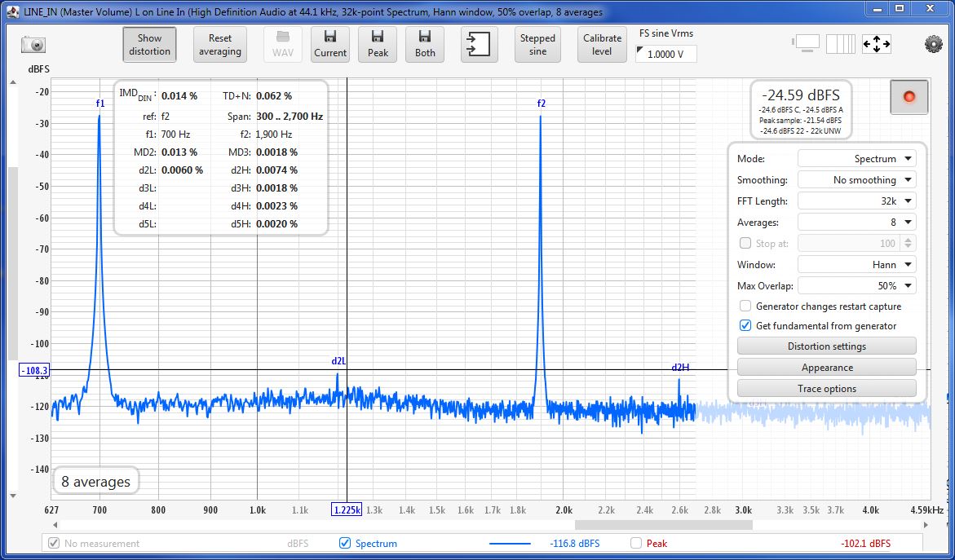Expand the FFT Length dropdown
This screenshot has width=955, height=560.
[856, 201]
